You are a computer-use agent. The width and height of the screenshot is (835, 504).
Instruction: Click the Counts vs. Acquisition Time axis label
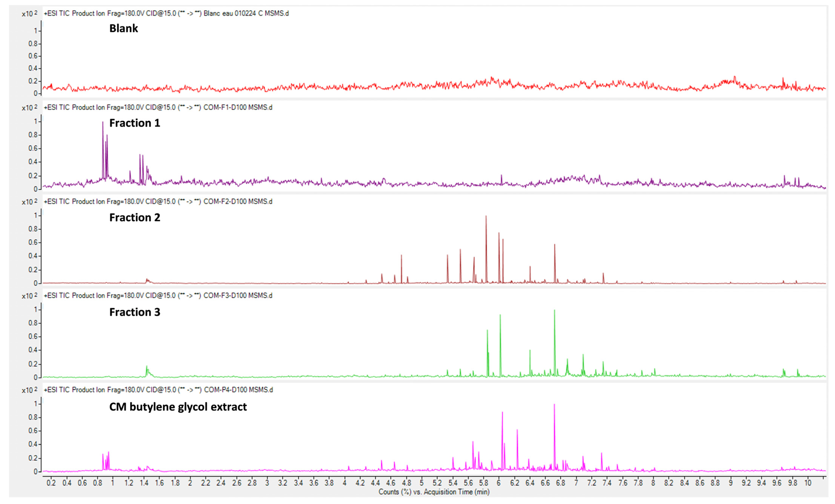click(434, 492)
